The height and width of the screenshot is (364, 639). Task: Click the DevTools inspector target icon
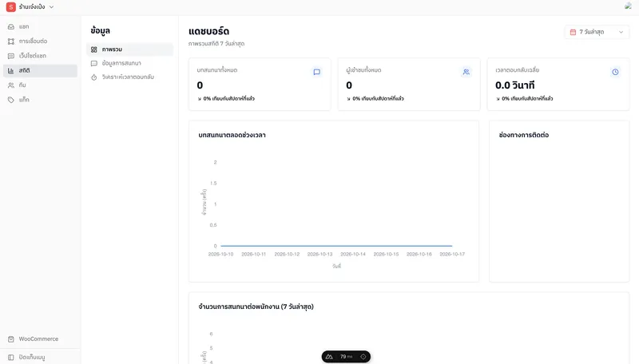pyautogui.click(x=363, y=357)
